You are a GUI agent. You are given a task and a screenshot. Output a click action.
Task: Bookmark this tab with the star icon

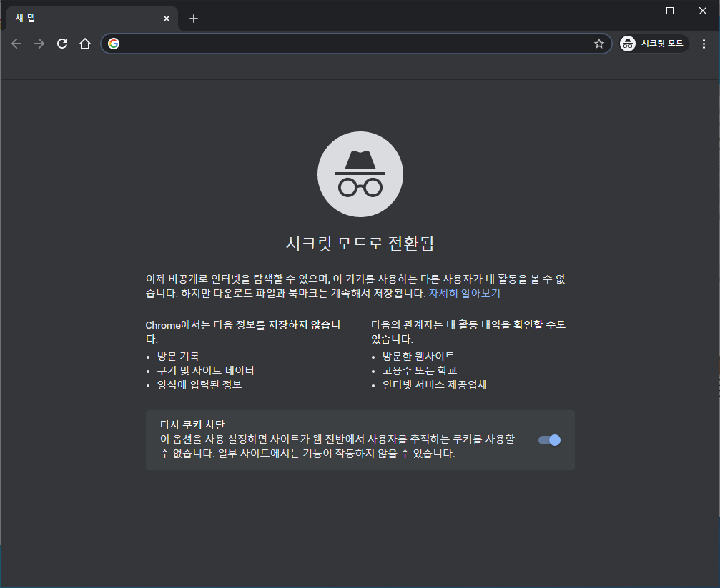(598, 44)
